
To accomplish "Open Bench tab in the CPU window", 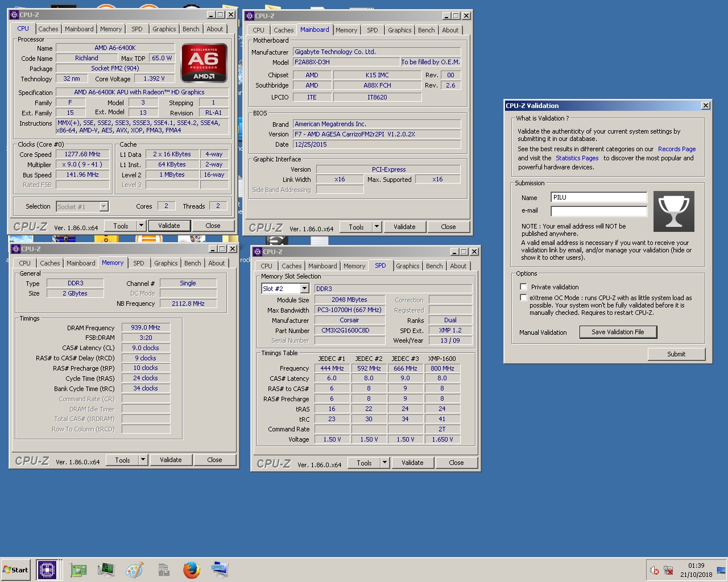I will tap(191, 29).
